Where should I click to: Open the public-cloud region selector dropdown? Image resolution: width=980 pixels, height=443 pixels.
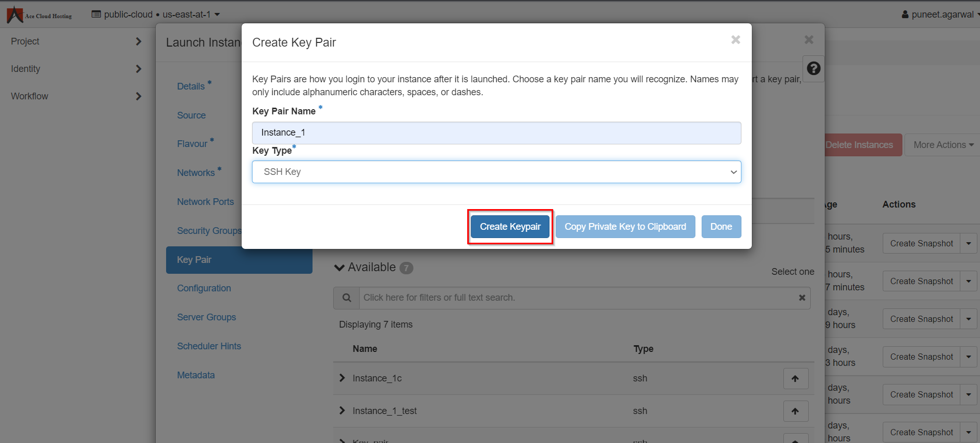[156, 14]
